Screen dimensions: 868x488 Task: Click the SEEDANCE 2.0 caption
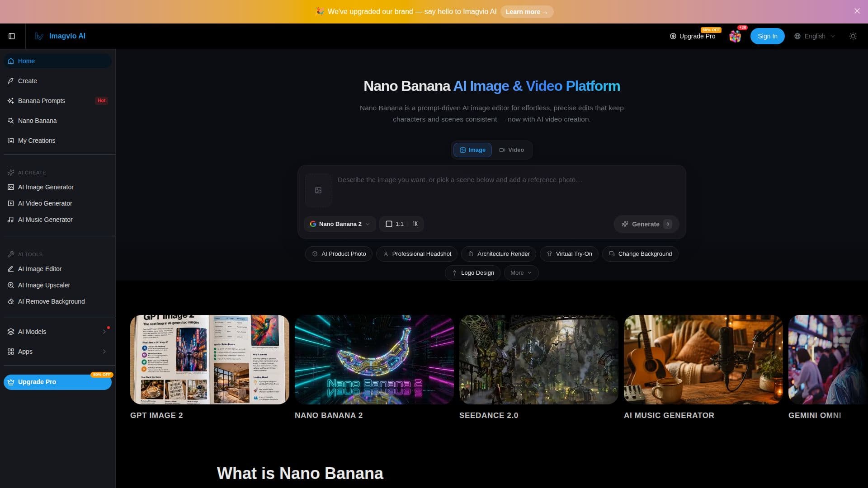pyautogui.click(x=489, y=415)
